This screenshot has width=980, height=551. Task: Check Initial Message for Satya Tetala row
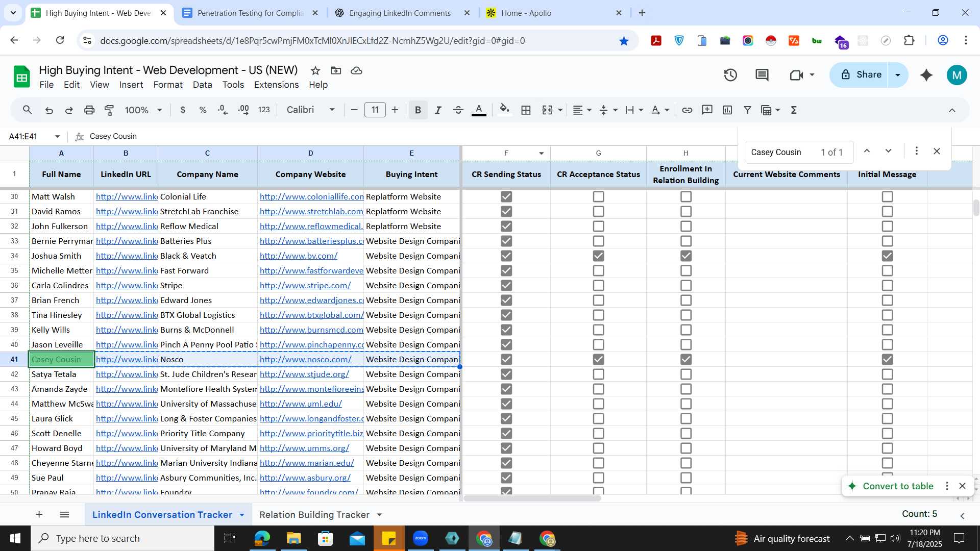888,374
